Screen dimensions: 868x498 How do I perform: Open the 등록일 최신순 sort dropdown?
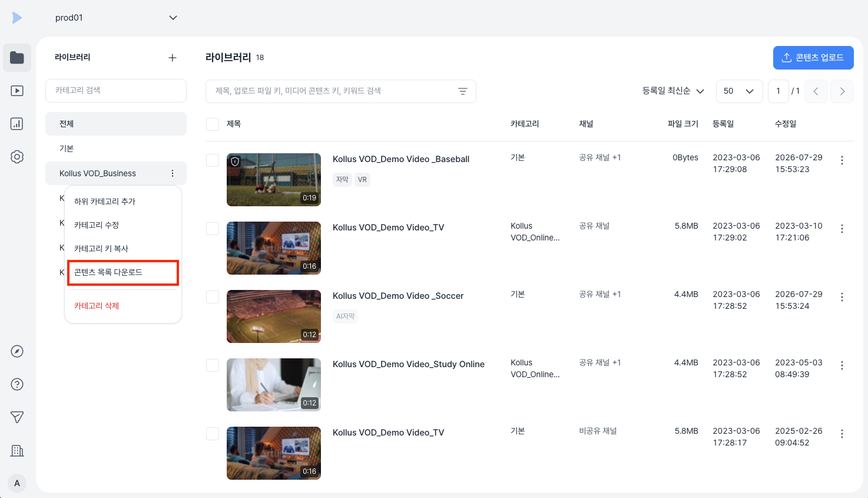click(673, 91)
